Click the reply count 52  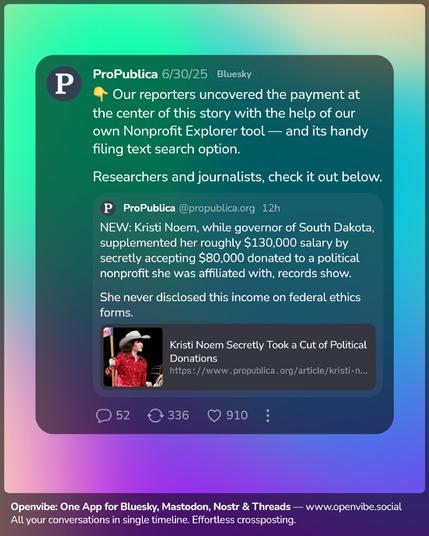point(123,415)
